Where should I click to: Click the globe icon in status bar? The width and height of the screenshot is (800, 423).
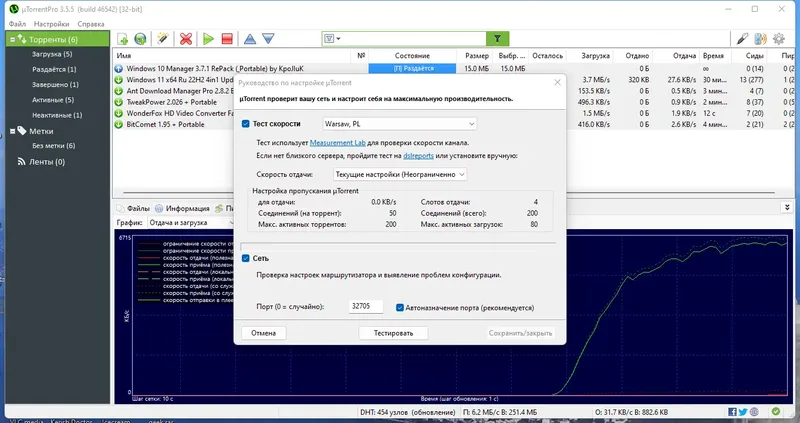[754, 412]
